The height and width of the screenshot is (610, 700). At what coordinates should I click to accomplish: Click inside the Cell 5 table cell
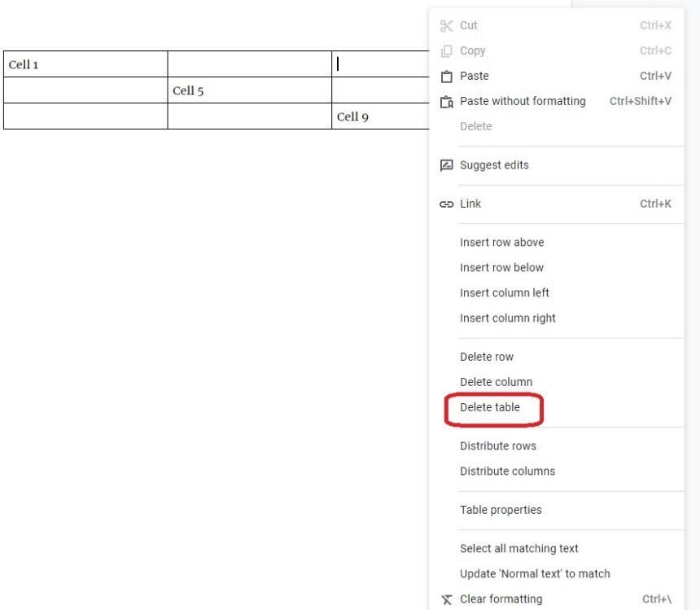[250, 90]
